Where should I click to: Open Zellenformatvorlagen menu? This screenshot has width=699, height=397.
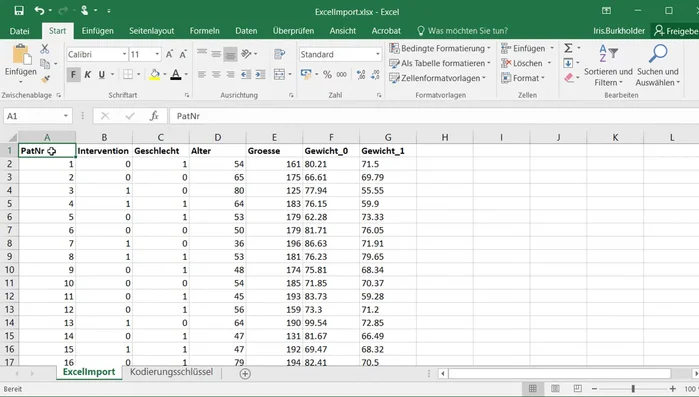tap(437, 78)
